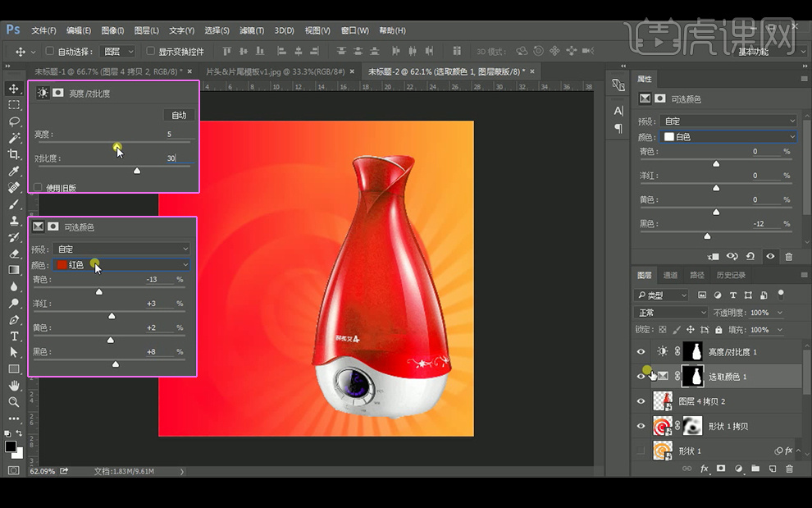Activate the Zoom tool in the toolbar
This screenshot has width=812, height=508.
pos(14,402)
